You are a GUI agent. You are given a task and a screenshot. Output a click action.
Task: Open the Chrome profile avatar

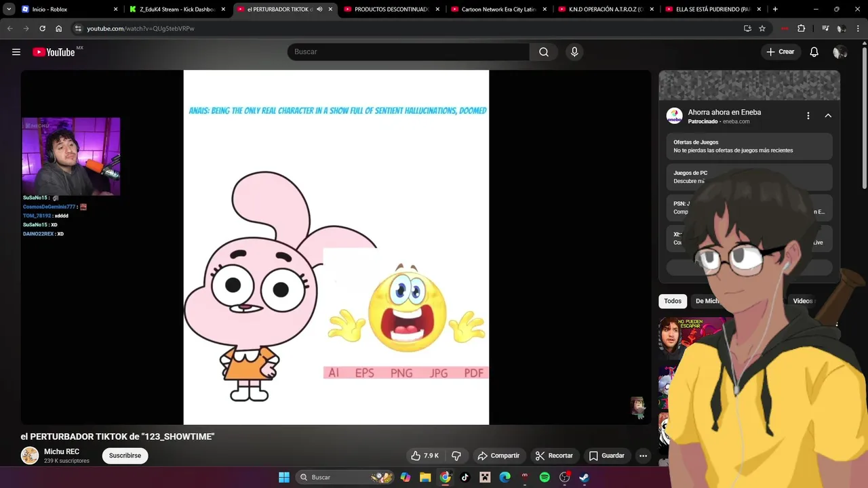click(x=842, y=28)
